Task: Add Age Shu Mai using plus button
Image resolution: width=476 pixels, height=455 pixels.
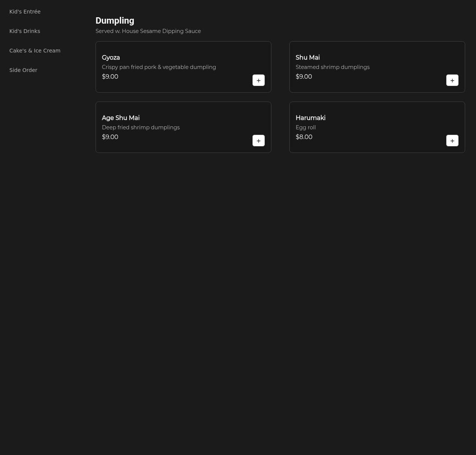Action: (x=258, y=141)
